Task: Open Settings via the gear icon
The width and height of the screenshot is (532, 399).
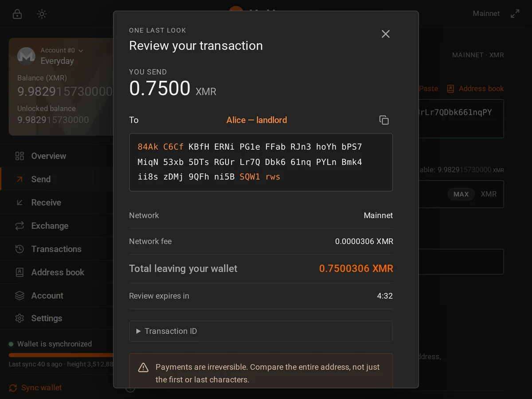Action: point(20,318)
